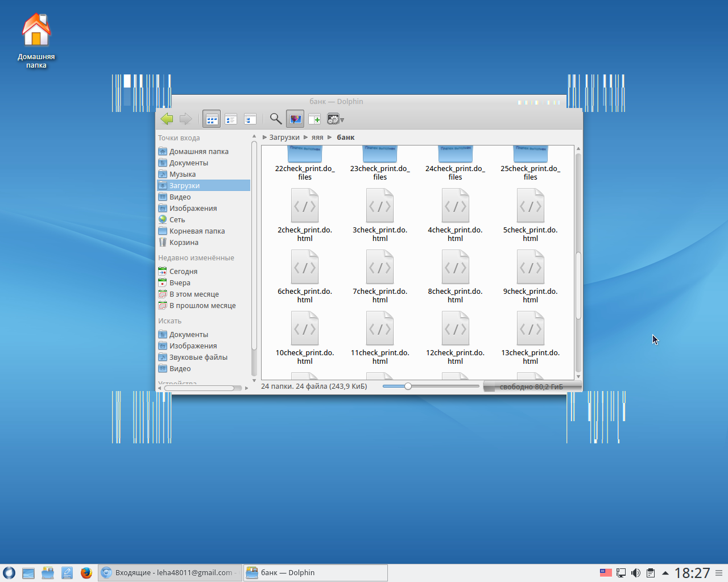Open the application launcher menu

pyautogui.click(x=9, y=573)
